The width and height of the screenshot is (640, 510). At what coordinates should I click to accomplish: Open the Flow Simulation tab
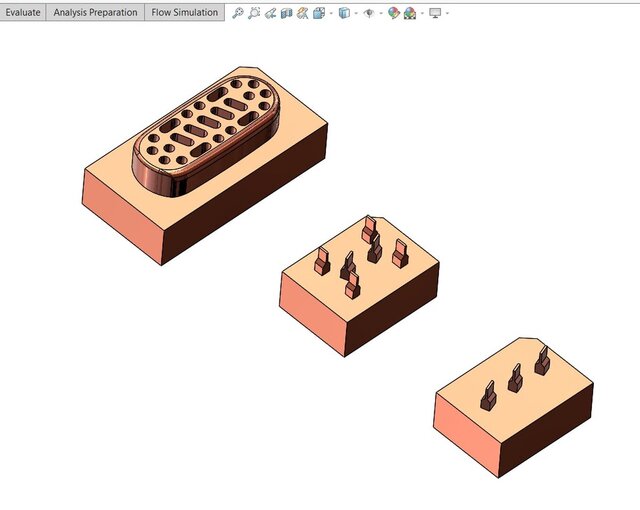[184, 13]
